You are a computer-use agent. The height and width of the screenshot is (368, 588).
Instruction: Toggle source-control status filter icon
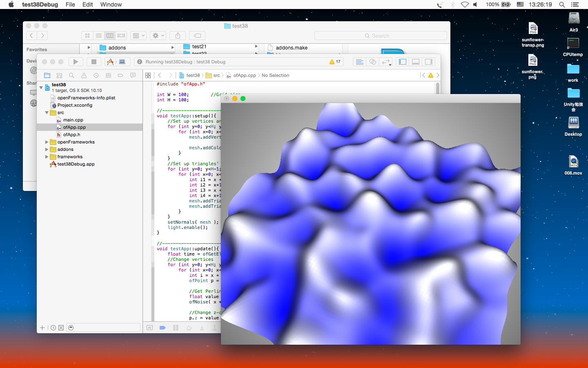tap(61, 328)
